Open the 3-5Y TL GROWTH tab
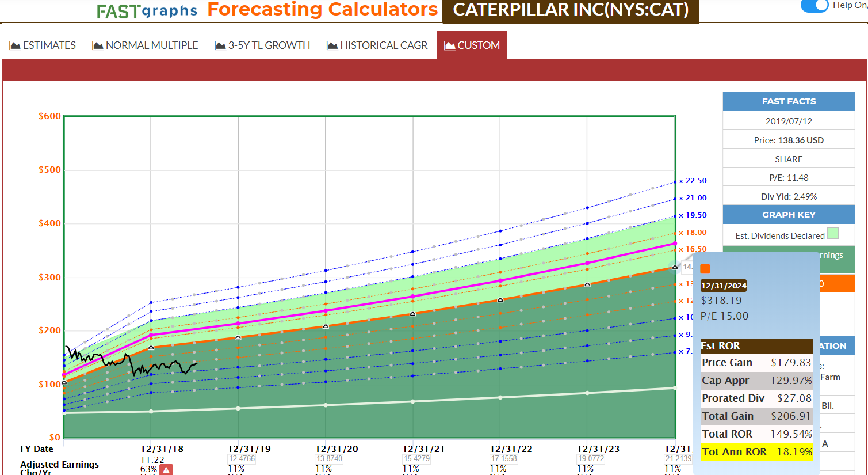 coord(262,45)
